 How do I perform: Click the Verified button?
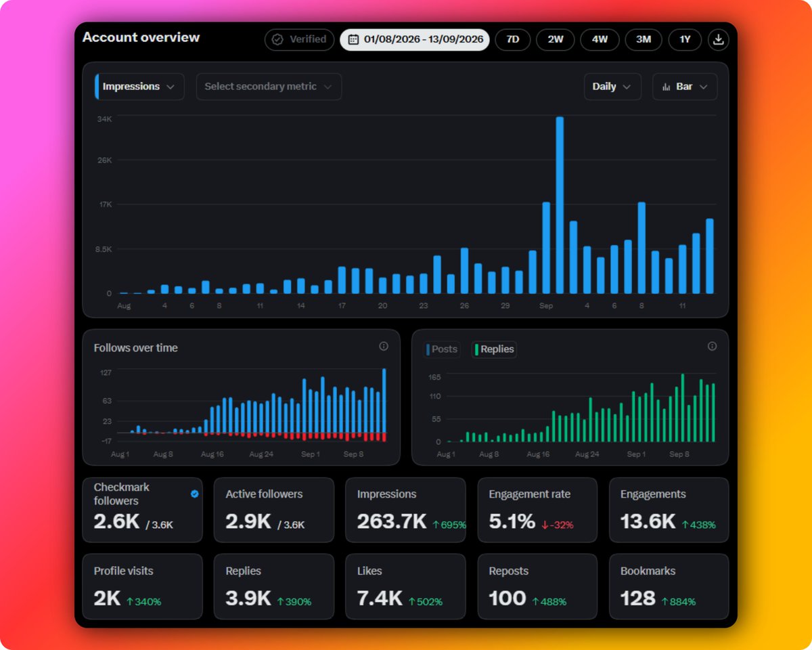click(x=300, y=39)
